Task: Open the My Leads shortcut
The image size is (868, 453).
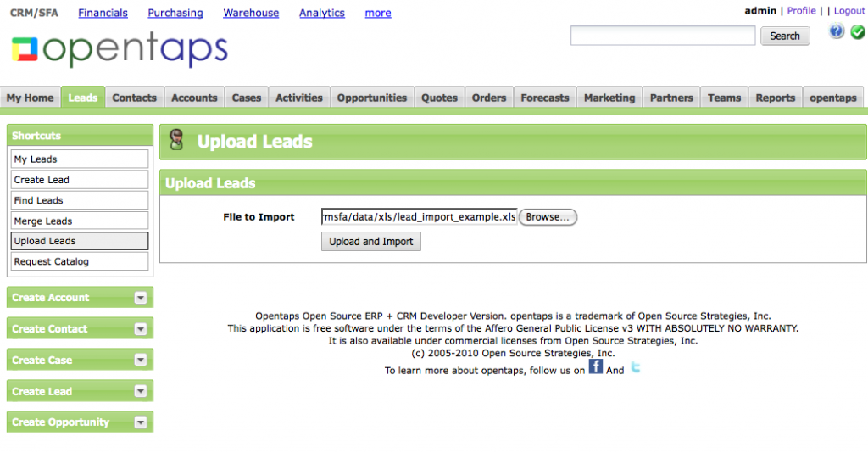Action: click(80, 159)
